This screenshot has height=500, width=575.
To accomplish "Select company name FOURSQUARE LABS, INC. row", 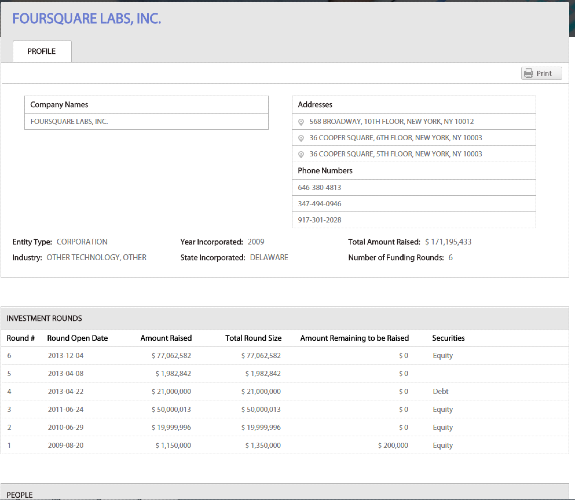I will point(146,121).
